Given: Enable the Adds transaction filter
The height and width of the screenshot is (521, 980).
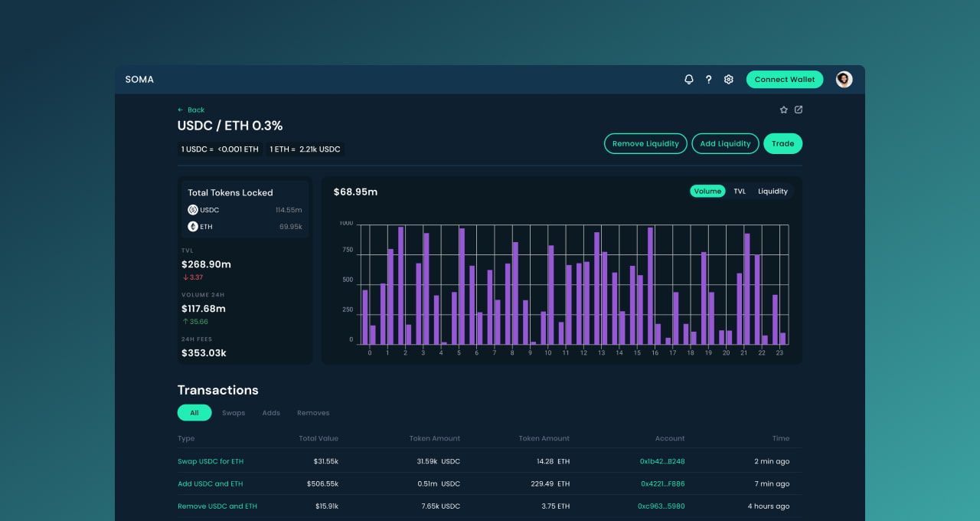Looking at the screenshot, I should tap(271, 412).
